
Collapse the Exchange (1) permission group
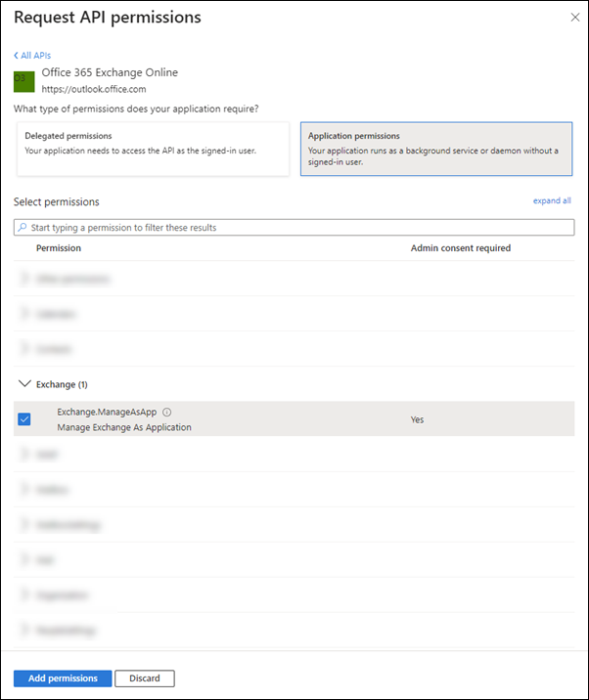[24, 384]
